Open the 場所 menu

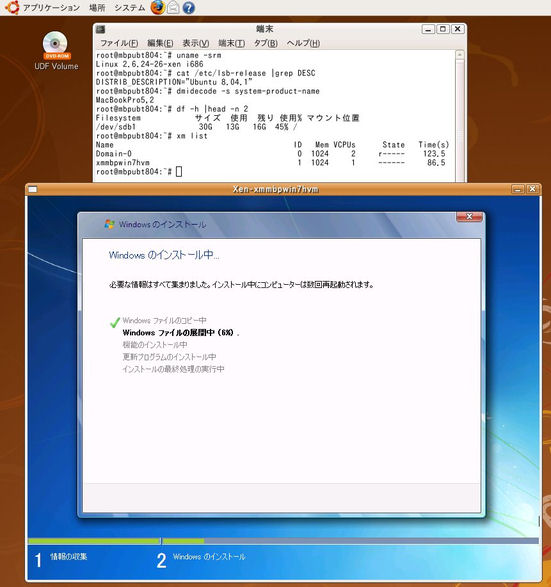97,7
